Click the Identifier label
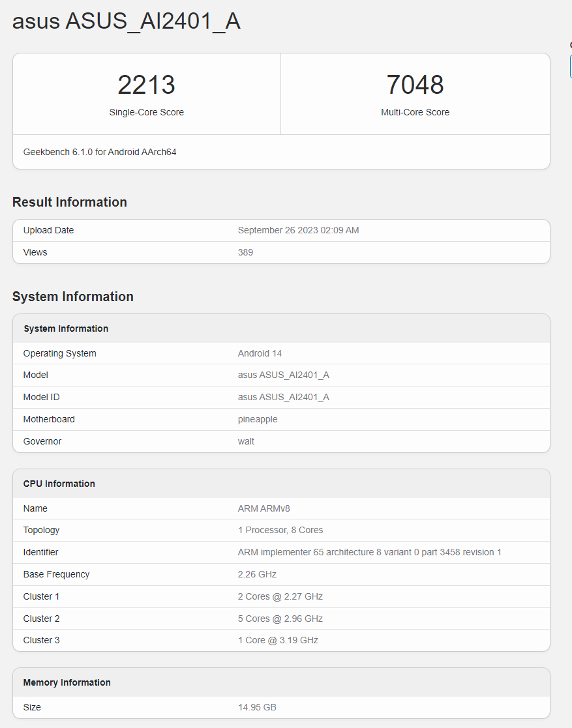The width and height of the screenshot is (572, 728). [x=41, y=553]
